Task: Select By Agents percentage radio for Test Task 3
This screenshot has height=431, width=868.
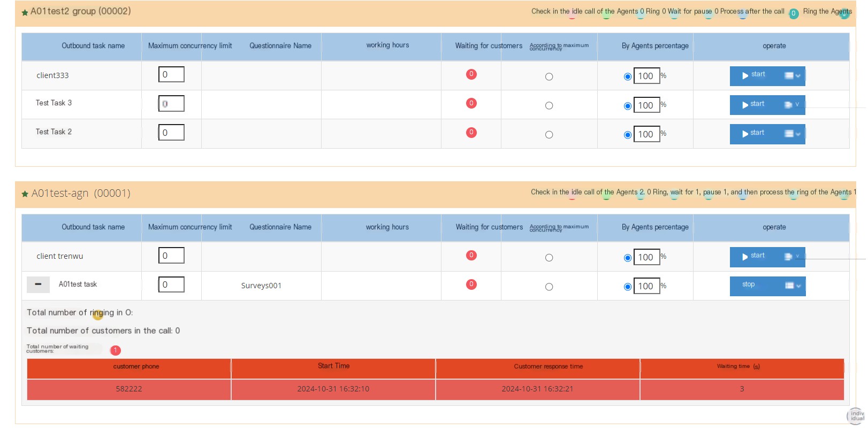Action: pos(628,106)
